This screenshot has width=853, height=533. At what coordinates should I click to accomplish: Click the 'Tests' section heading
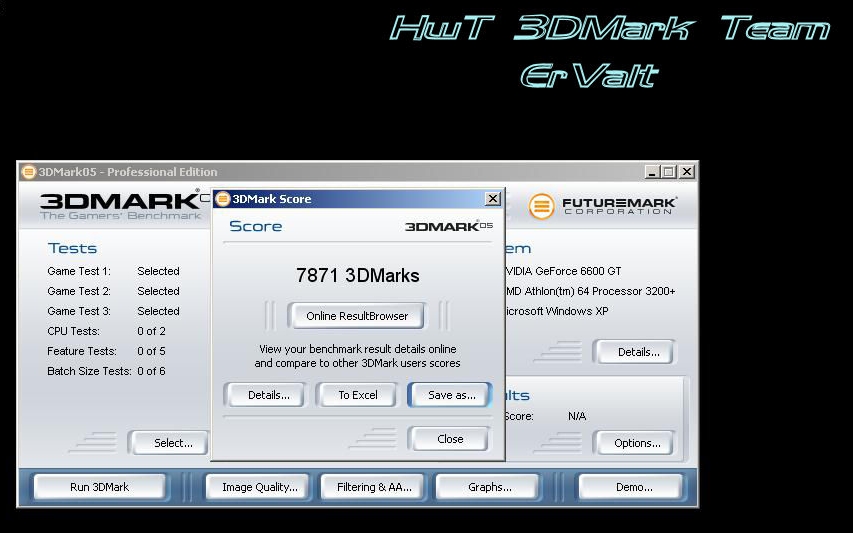pos(72,249)
